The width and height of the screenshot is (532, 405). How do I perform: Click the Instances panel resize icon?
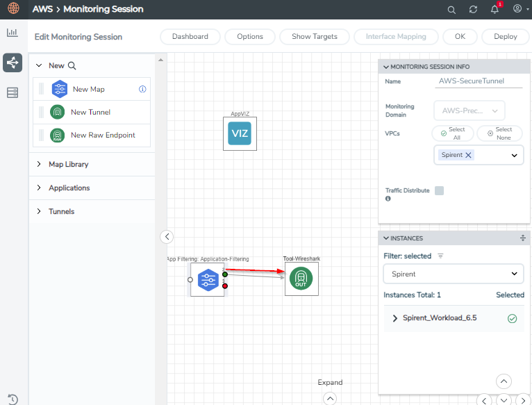(523, 238)
